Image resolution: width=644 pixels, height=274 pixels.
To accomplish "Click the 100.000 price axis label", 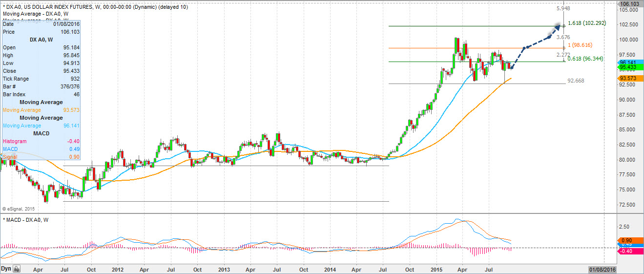I will point(630,40).
